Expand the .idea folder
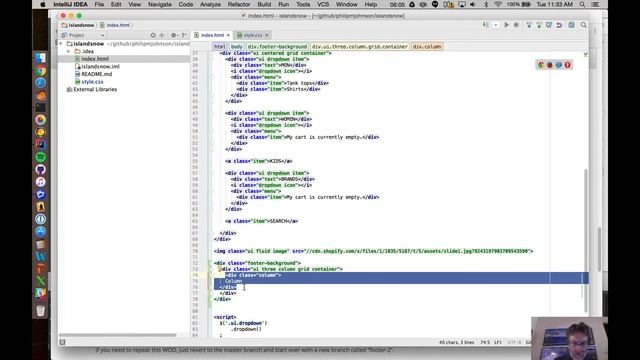640x360 pixels. click(x=69, y=51)
